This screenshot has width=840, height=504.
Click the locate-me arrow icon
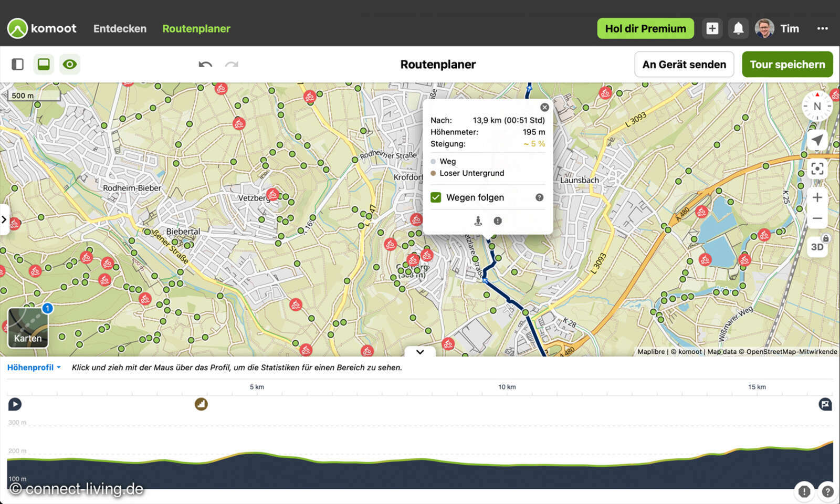coord(817,140)
